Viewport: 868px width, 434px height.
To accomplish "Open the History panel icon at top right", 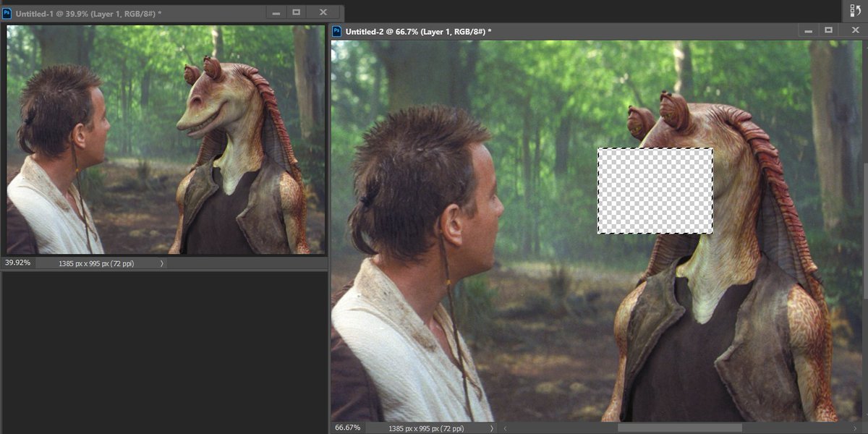I will click(x=855, y=10).
